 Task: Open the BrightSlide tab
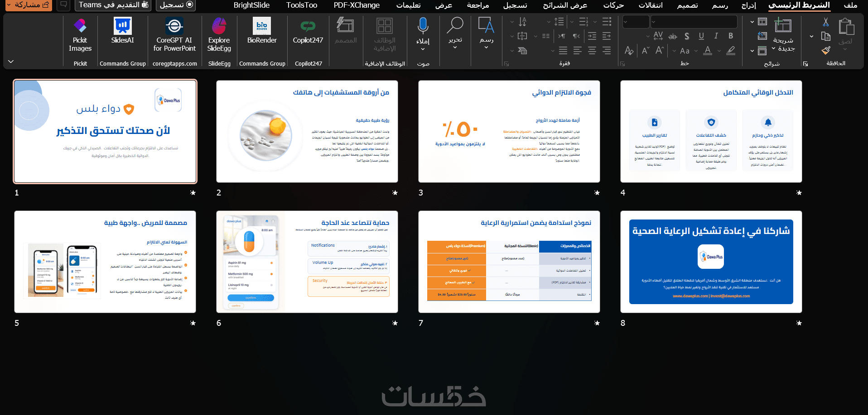[x=251, y=5]
